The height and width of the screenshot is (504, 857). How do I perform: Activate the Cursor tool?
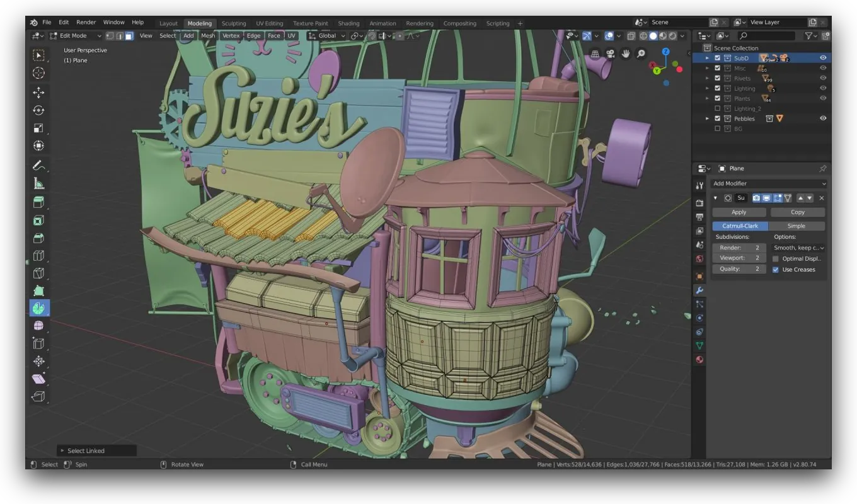coord(38,73)
